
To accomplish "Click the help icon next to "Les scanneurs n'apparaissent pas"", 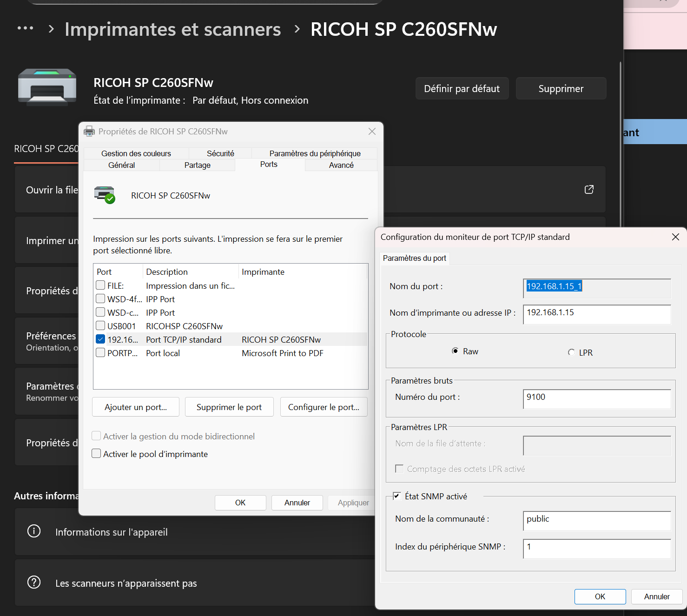I will (34, 582).
